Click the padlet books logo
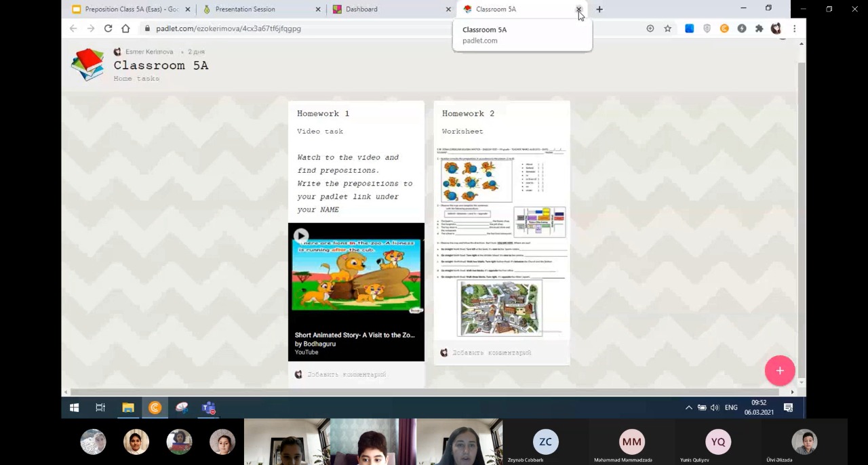868x465 pixels. point(87,64)
